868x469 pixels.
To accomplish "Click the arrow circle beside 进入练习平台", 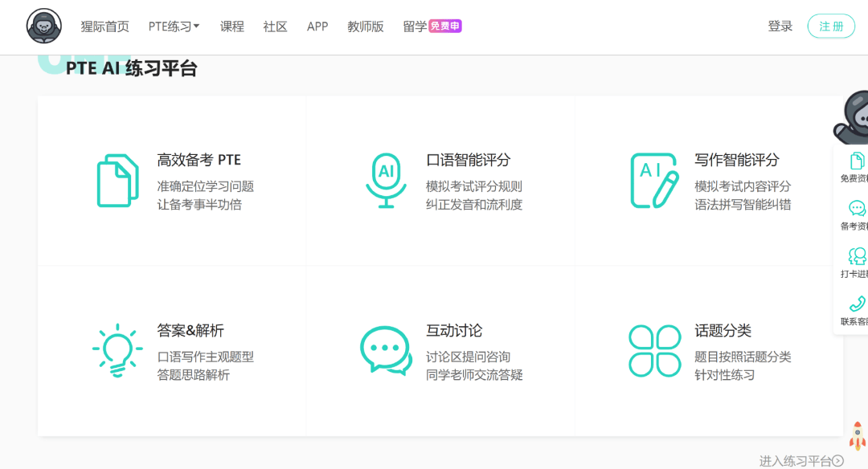I will click(x=838, y=461).
